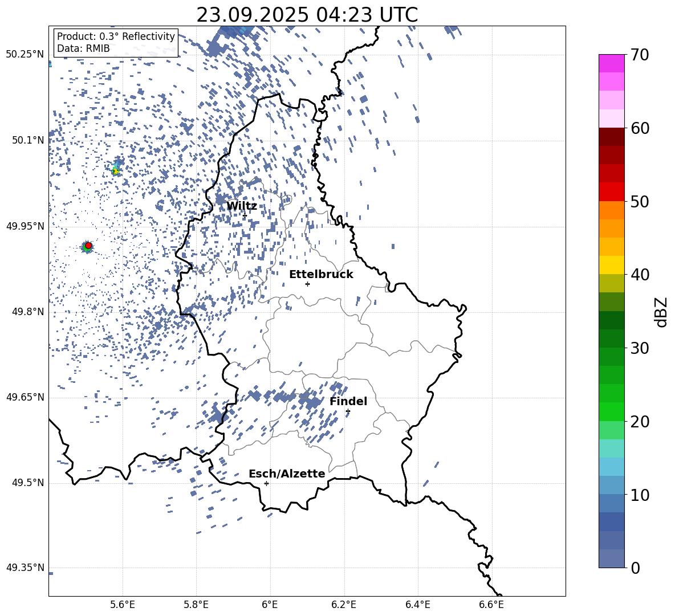Click the 6.4°E longitude label
The image size is (675, 616).
click(x=417, y=605)
